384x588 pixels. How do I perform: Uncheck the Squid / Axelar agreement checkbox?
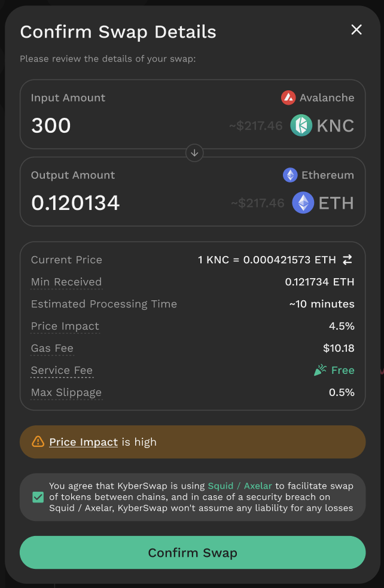pos(38,497)
